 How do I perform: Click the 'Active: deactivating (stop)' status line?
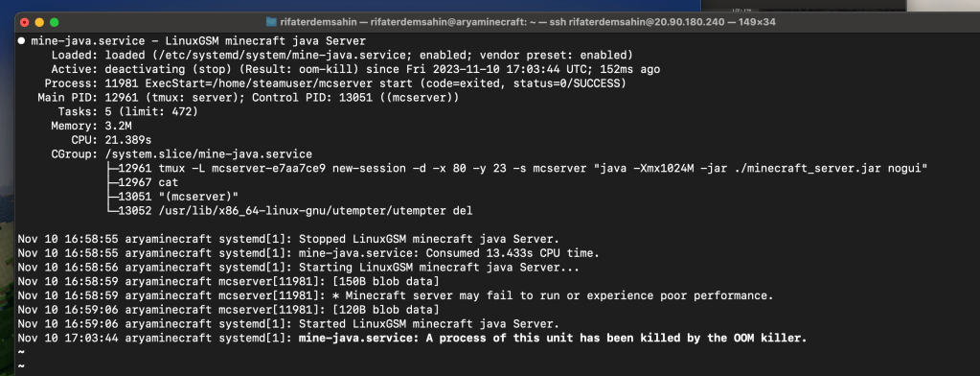355,69
